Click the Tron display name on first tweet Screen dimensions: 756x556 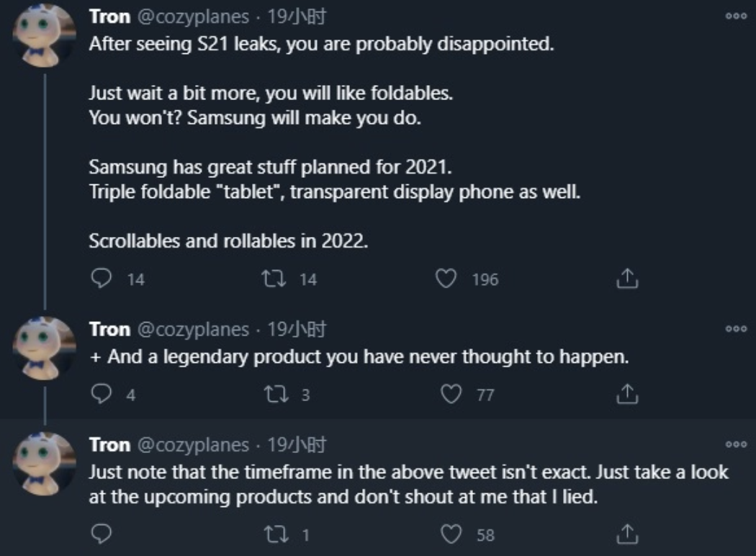coord(109,17)
